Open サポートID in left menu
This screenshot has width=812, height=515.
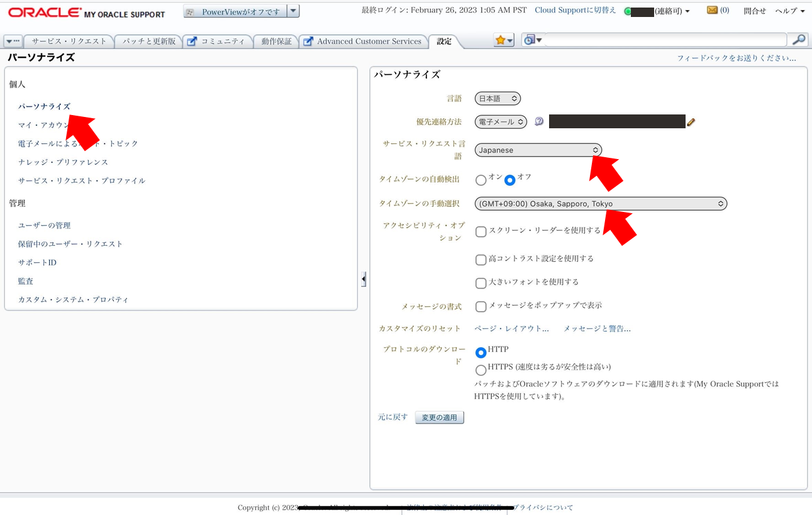coord(37,263)
